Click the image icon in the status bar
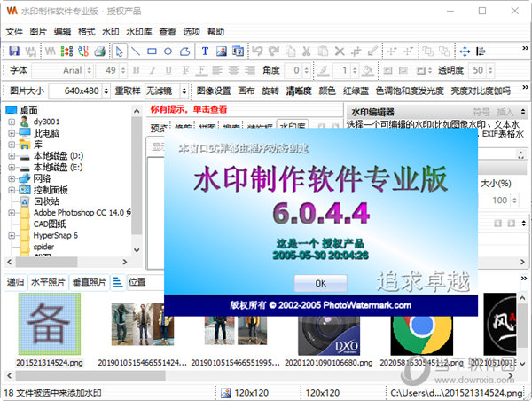 coord(225,393)
